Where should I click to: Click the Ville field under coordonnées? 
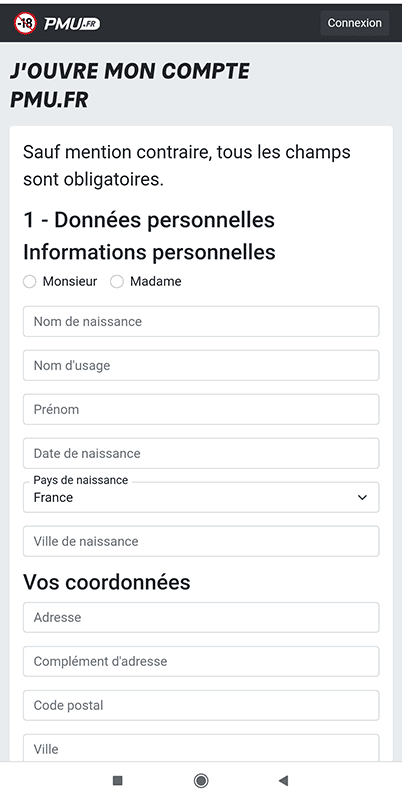point(201,748)
